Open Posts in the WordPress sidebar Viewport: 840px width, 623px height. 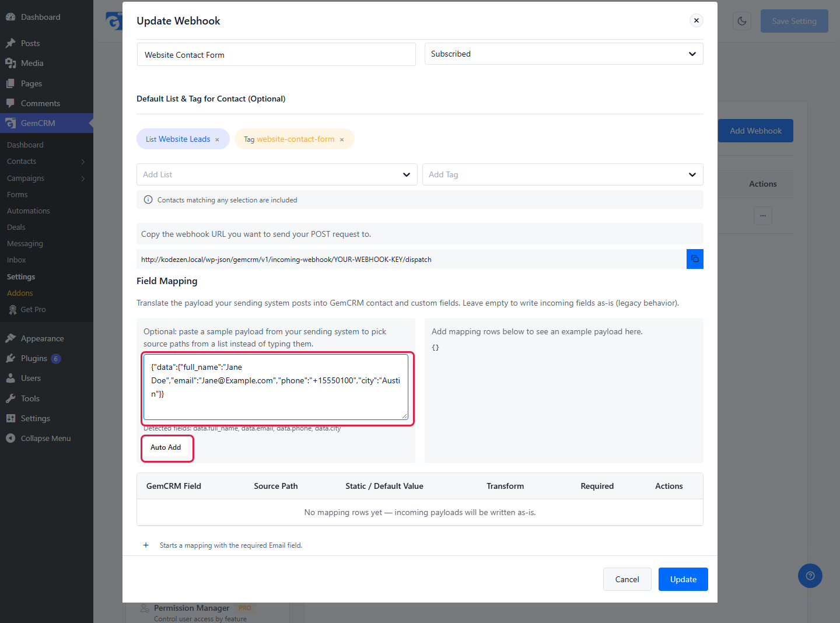point(30,43)
